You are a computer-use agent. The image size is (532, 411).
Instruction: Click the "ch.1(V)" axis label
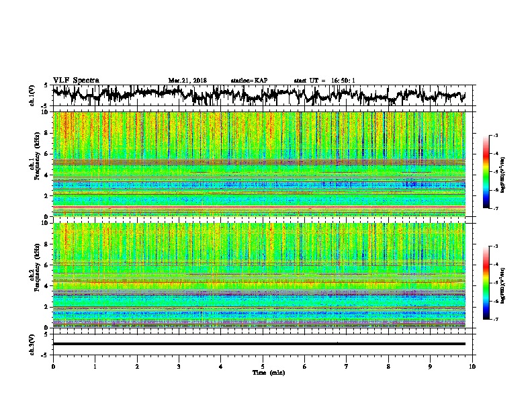click(32, 95)
